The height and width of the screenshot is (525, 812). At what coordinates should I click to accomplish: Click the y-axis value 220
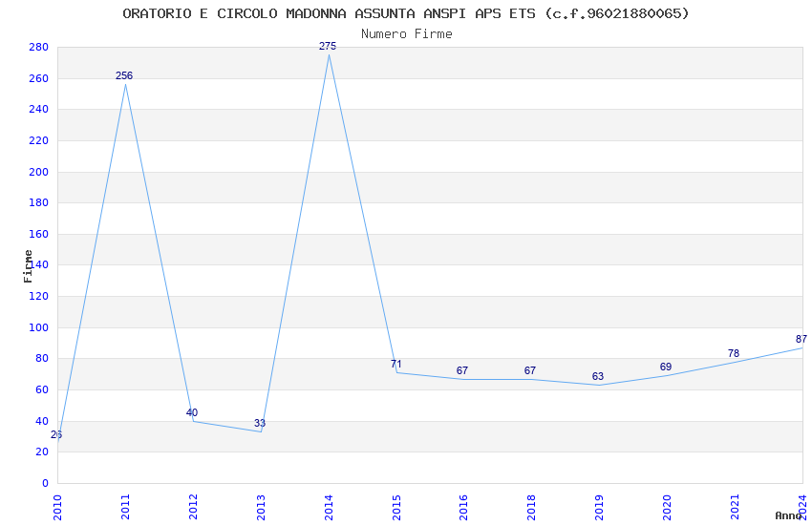pos(39,140)
